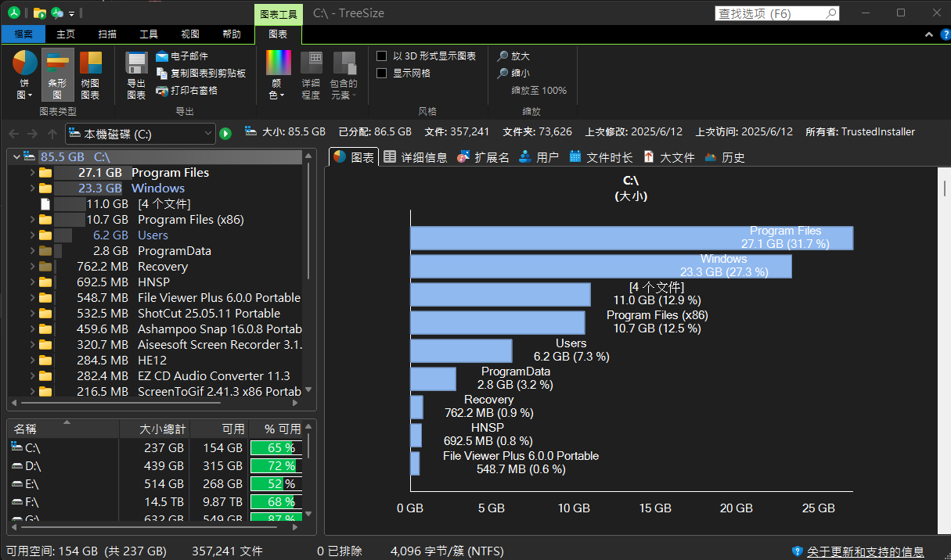951x560 pixels.
Task: Copy chart to clipboard
Action: tap(200, 74)
